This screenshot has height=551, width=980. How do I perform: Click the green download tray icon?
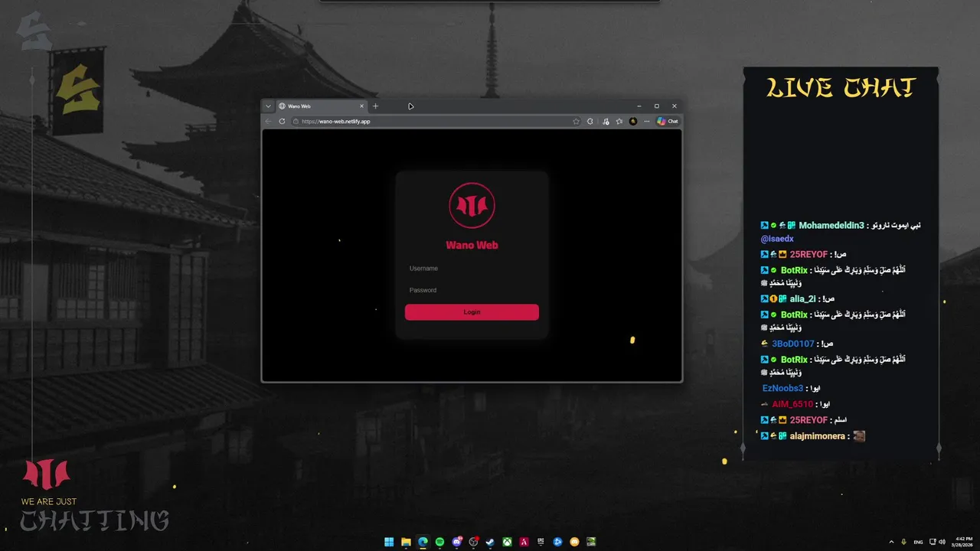pyautogui.click(x=904, y=542)
